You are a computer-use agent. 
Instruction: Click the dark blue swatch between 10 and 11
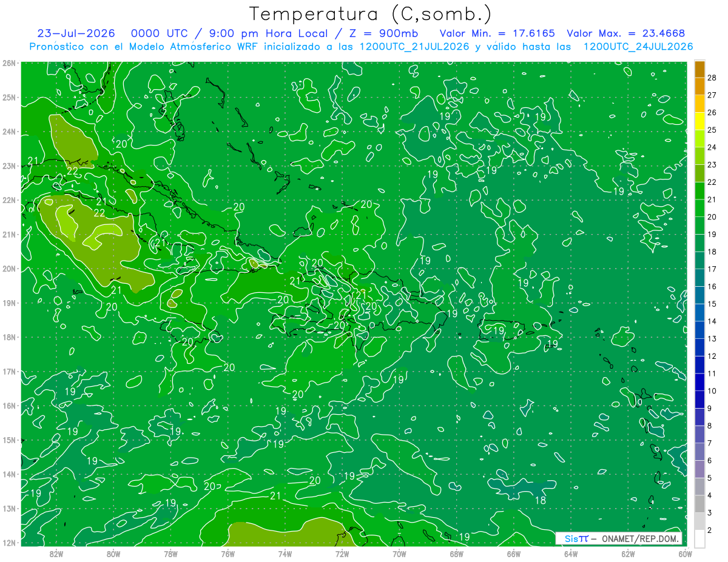[699, 382]
